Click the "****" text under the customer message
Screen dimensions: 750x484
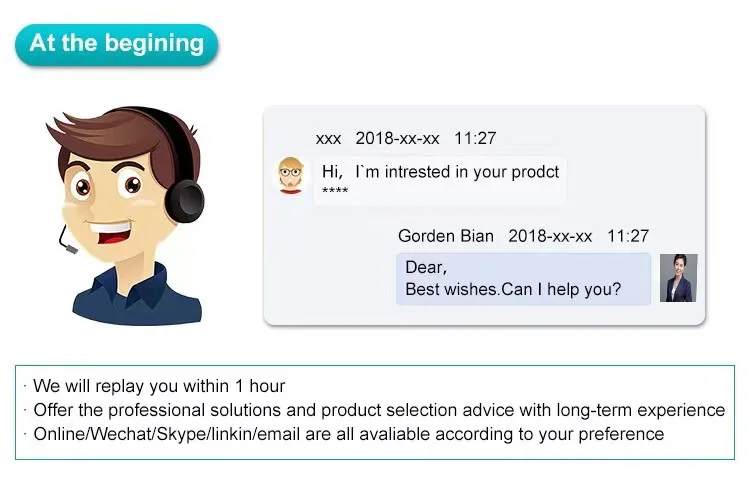coord(335,191)
